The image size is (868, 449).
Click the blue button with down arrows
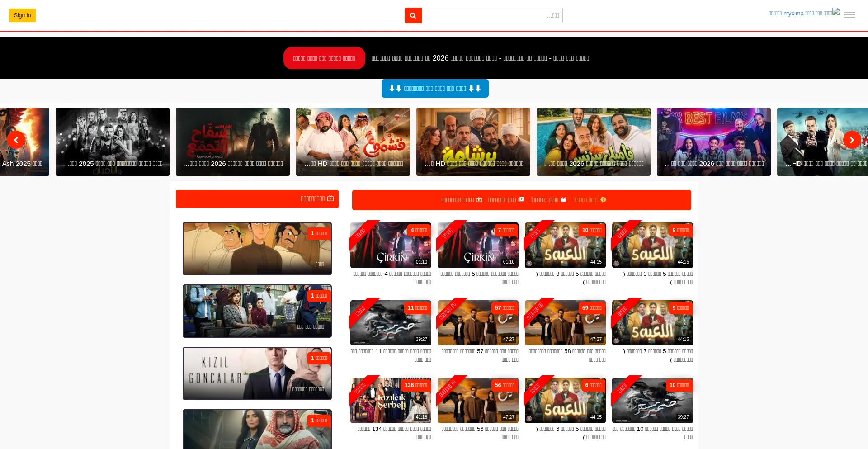coord(435,89)
